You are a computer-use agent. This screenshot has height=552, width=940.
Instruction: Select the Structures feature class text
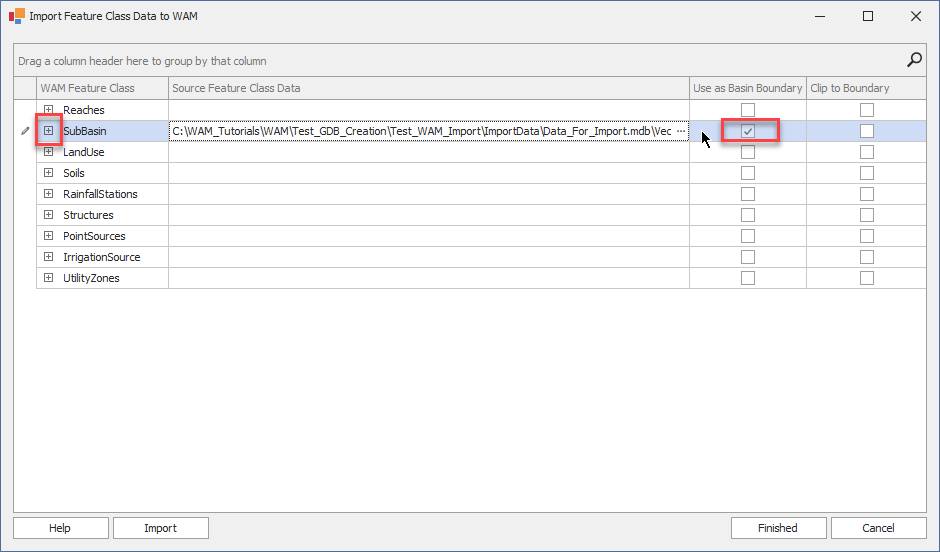88,215
